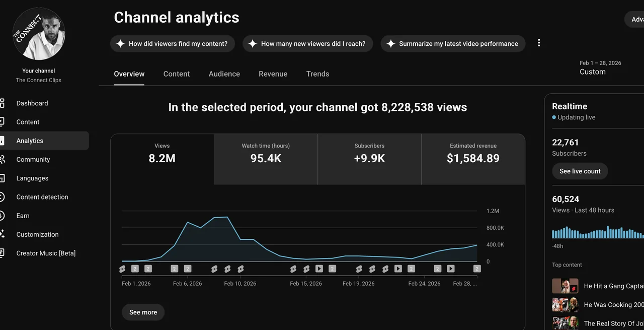644x330 pixels.
Task: Click the Shorts marker at Feb 1, 2026
Action: 122,269
